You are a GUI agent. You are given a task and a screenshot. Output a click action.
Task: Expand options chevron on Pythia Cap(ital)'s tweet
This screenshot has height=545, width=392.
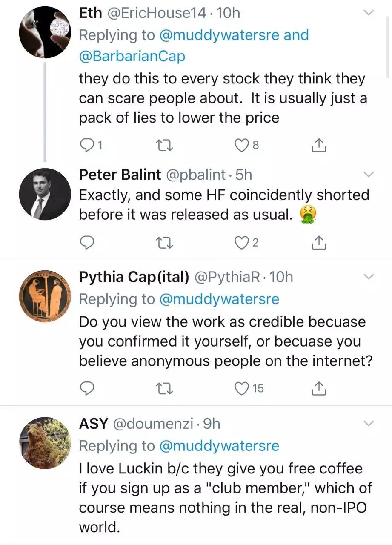point(369,277)
